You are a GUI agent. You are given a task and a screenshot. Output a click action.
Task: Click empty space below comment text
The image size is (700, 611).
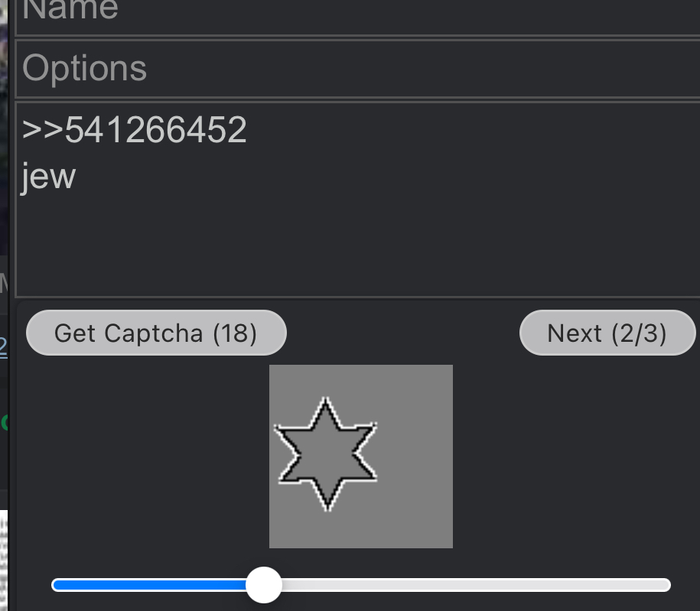pos(357,245)
